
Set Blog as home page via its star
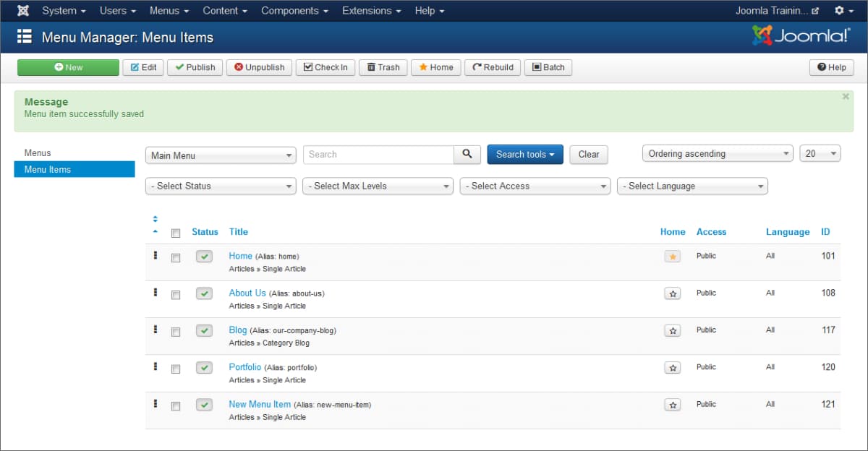[x=672, y=330]
